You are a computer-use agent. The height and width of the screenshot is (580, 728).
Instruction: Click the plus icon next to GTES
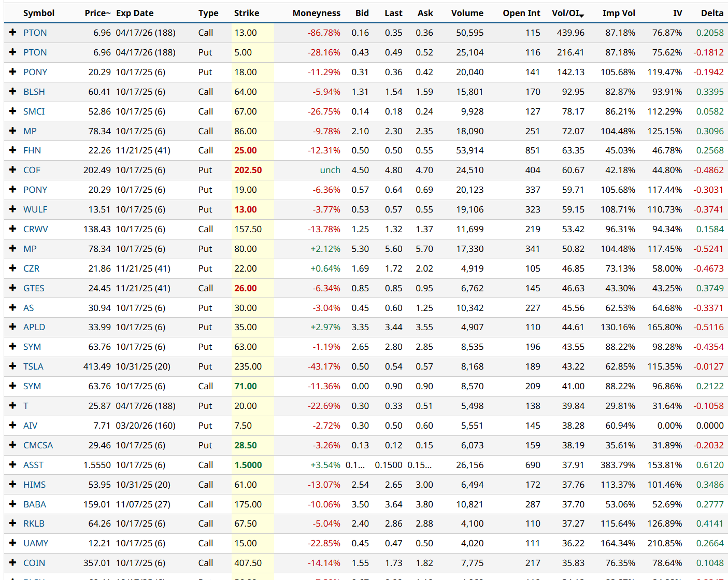click(x=13, y=288)
